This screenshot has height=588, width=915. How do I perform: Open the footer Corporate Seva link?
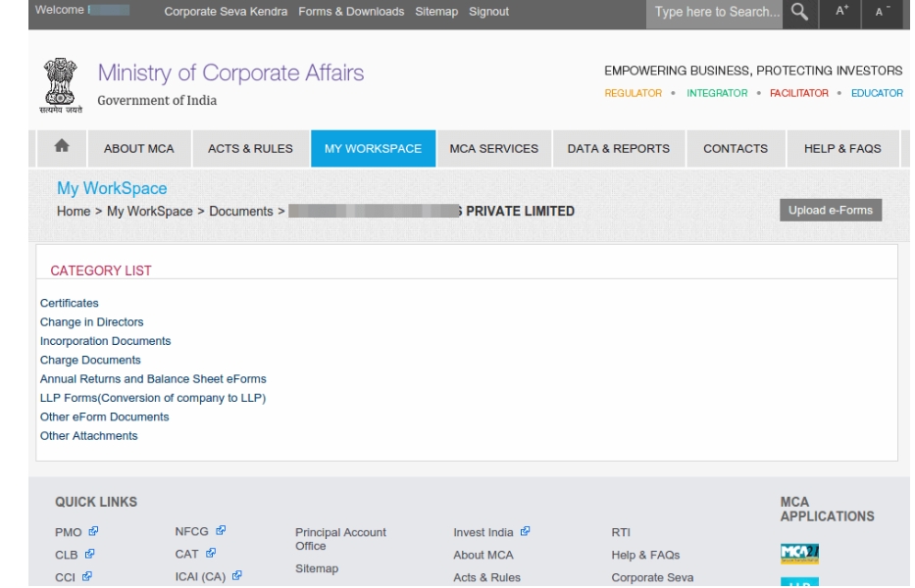(x=652, y=577)
